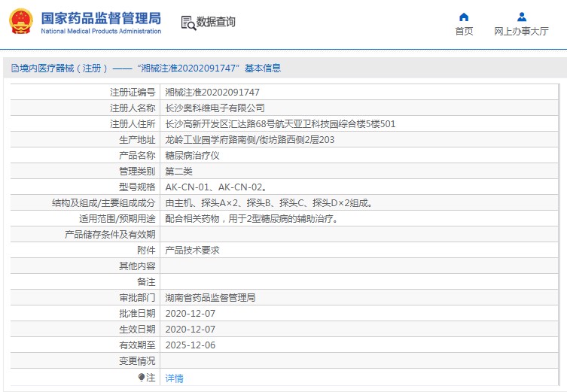Click the 网上办事大厅 user icon
Viewport: 567px width, 392px height.
521,17
